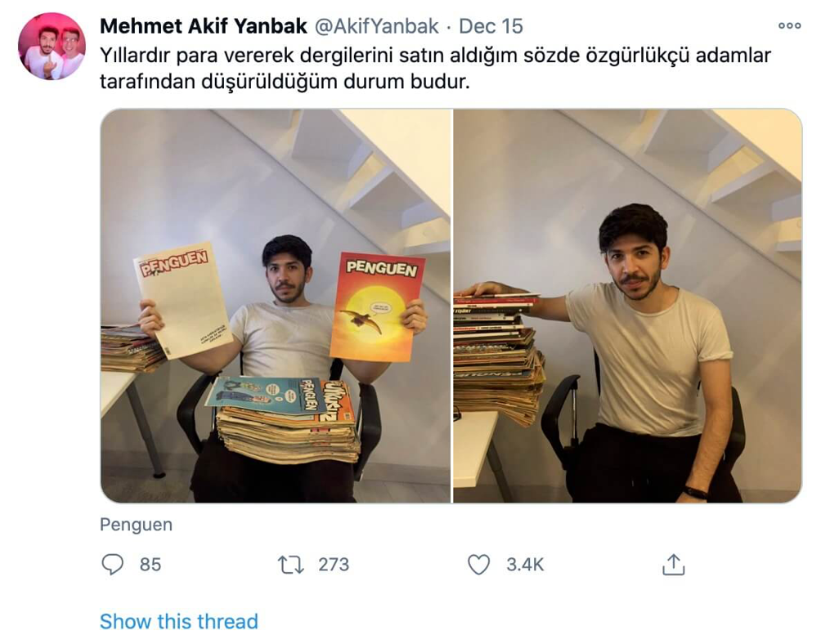Image resolution: width=821 pixels, height=644 pixels.
Task: Click the 3.4K likes count
Action: pos(525,565)
